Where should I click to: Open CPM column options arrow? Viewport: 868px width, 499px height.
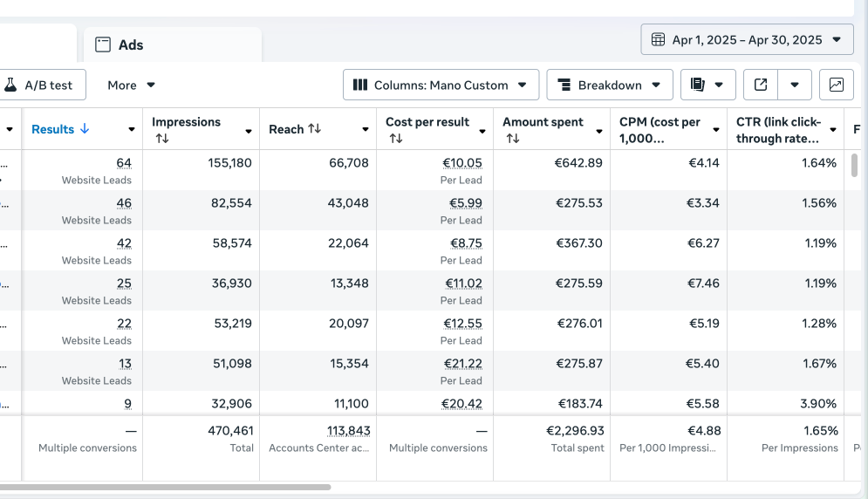tap(716, 130)
